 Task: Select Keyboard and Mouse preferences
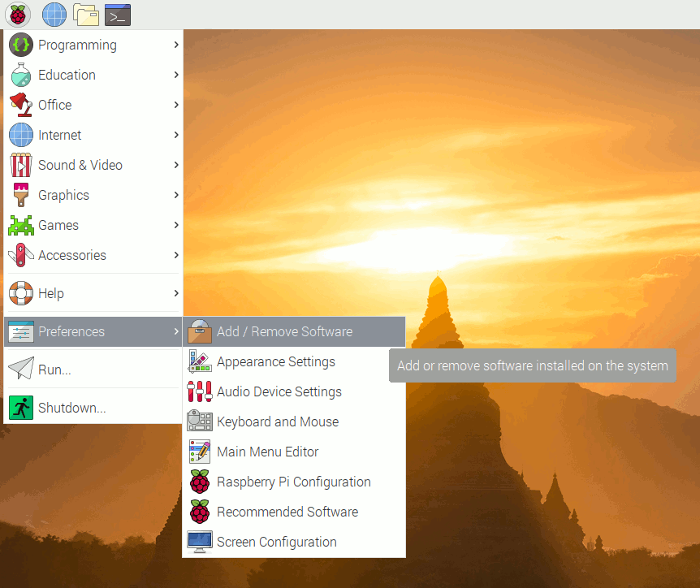pos(294,422)
